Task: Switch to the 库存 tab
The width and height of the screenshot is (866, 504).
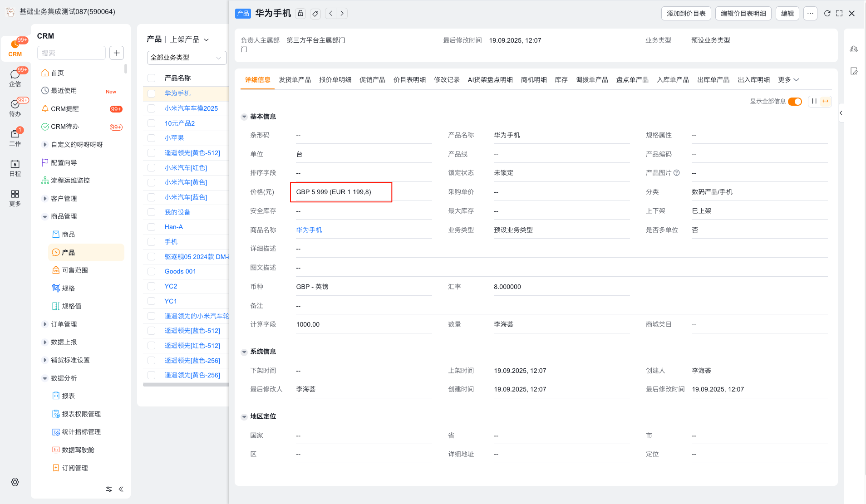Action: click(x=561, y=80)
